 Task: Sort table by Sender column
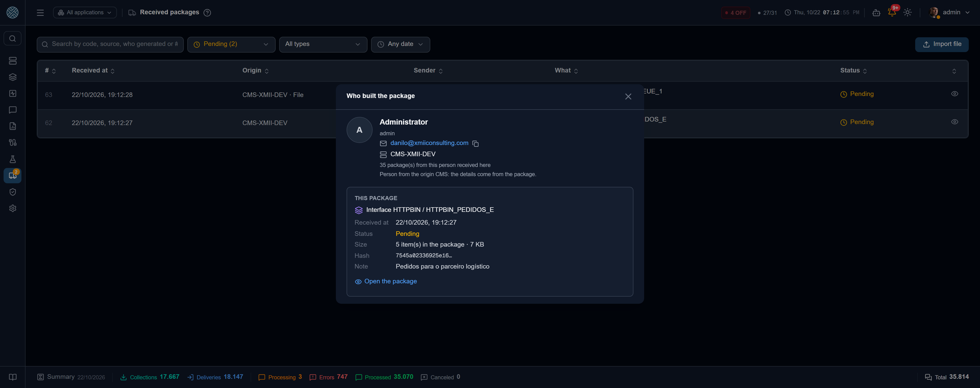coord(428,71)
